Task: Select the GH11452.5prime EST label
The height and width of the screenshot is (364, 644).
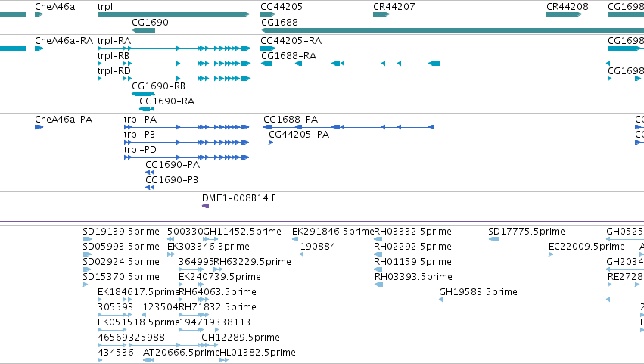Action: click(x=242, y=232)
